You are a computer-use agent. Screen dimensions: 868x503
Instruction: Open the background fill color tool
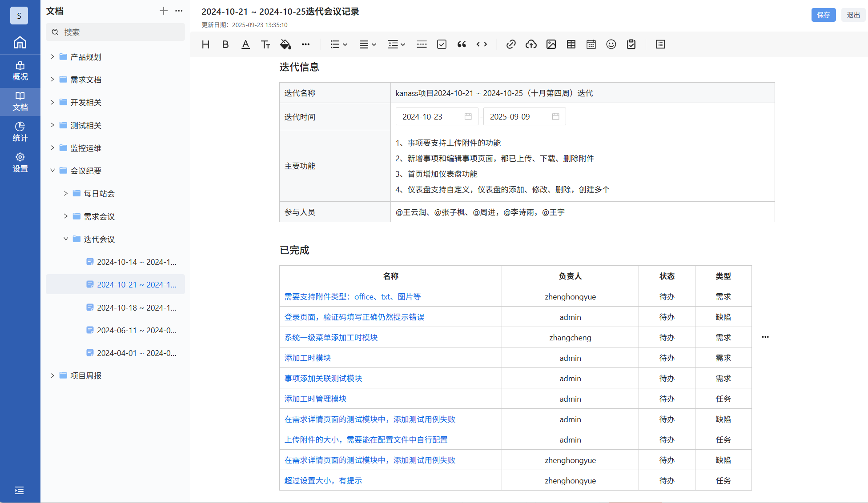click(x=285, y=44)
